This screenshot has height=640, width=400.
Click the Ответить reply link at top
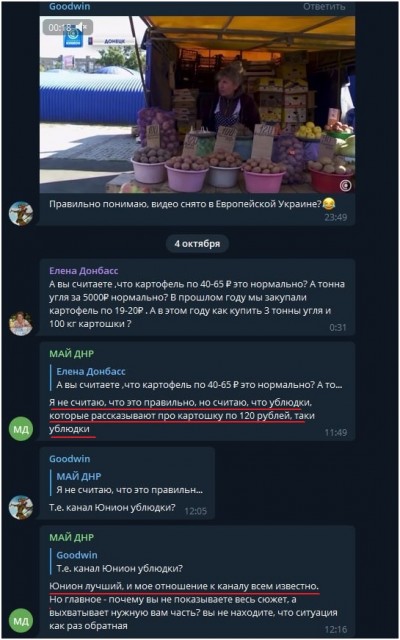pos(324,6)
